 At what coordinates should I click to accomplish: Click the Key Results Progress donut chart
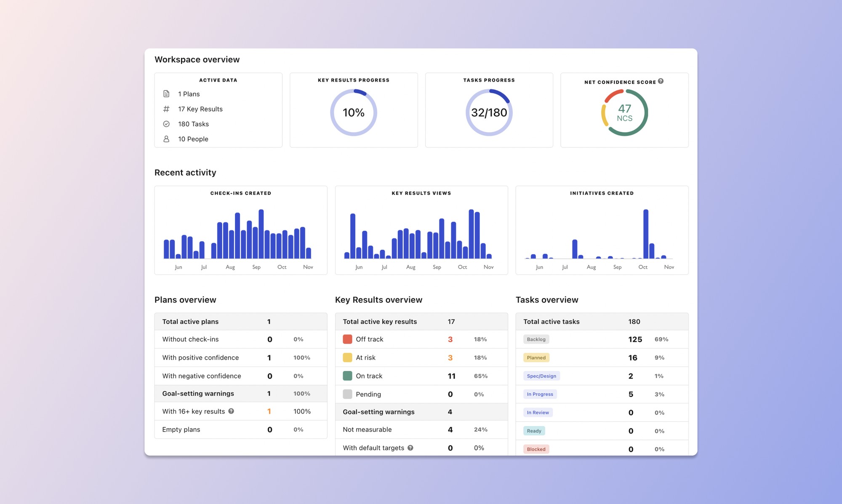pyautogui.click(x=354, y=112)
